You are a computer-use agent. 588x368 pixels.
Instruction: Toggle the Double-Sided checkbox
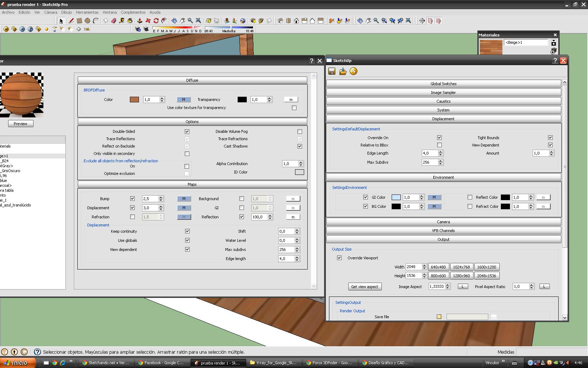(187, 131)
